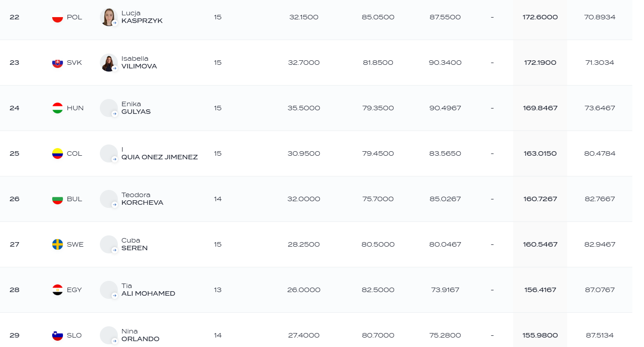Click Slovakia flag icon beside SVK
Image resolution: width=644 pixels, height=347 pixels.
[x=58, y=63]
